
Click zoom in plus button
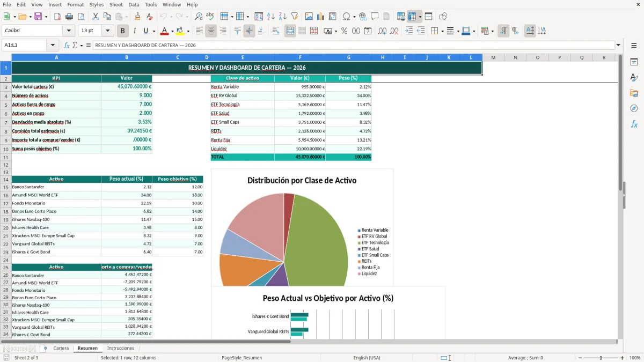point(623,358)
